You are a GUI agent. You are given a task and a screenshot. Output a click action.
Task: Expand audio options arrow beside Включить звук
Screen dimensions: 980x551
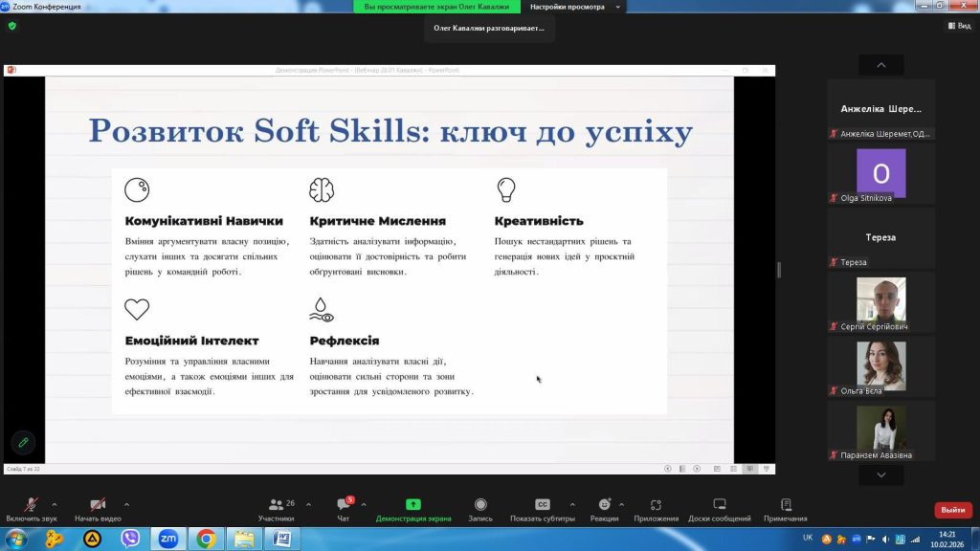point(54,504)
